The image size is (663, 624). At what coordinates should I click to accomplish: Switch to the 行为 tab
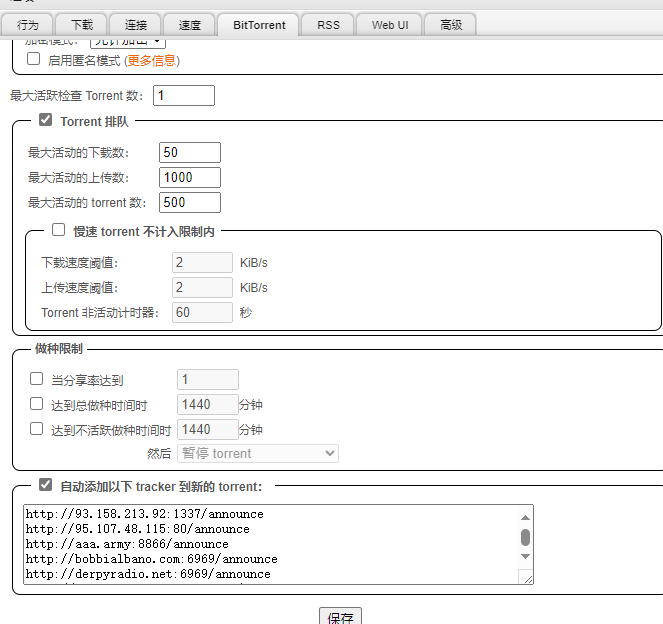[x=28, y=25]
